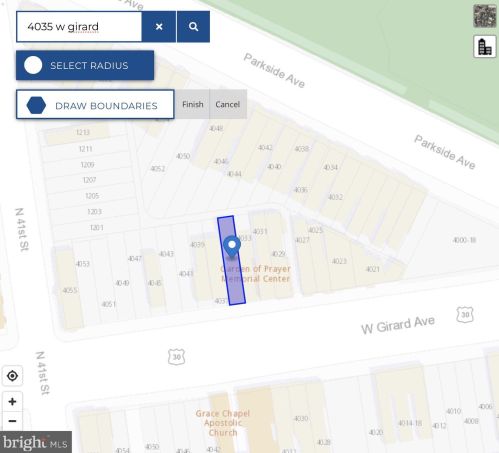Click the blue map location pin
Screen dimensions: 499x453
coord(232,247)
